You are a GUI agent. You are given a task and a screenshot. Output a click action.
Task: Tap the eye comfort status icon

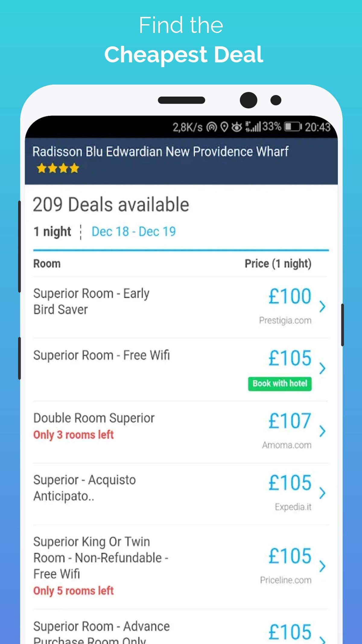237,127
